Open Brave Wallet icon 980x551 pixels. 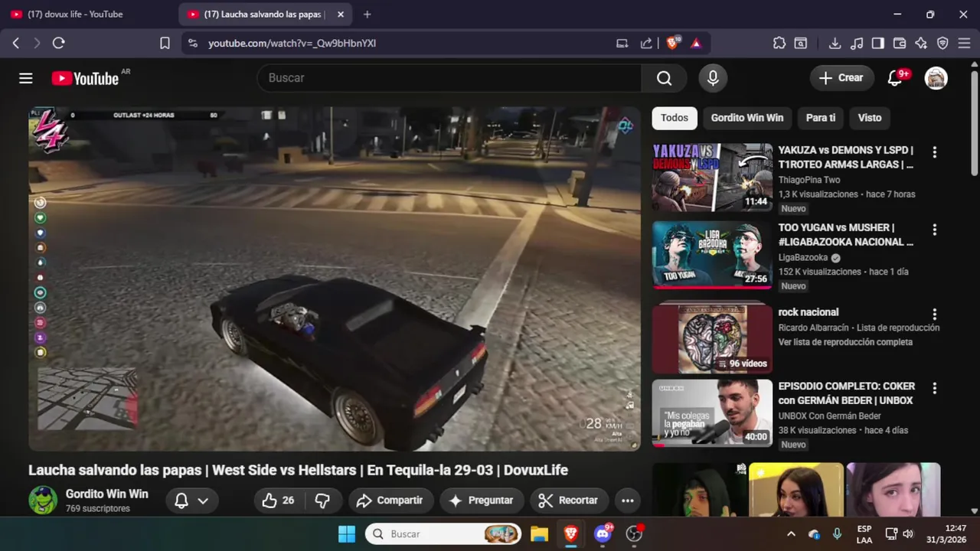coord(900,44)
